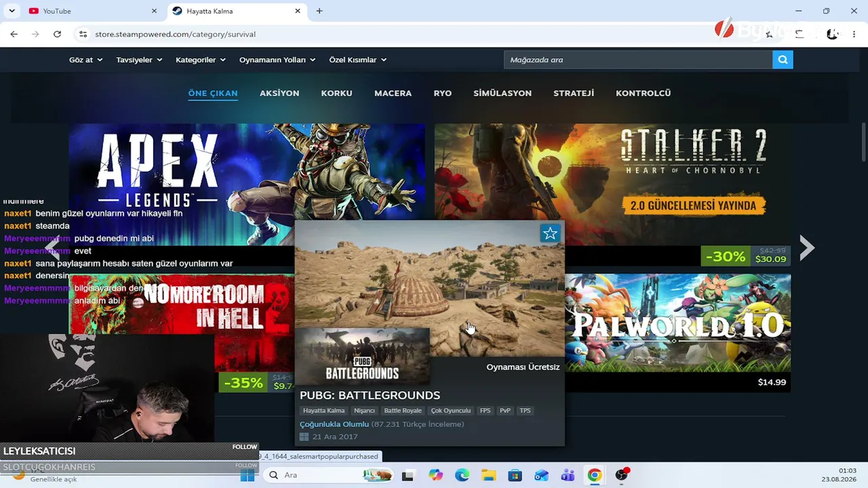Viewport: 868px width, 488px height.
Task: Open Windows Start menu
Action: (248, 475)
